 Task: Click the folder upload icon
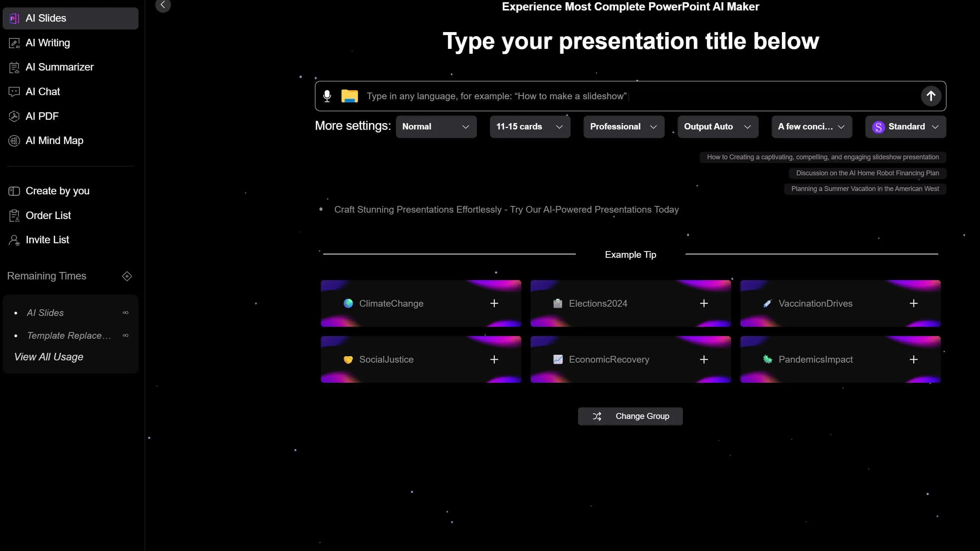coord(350,96)
